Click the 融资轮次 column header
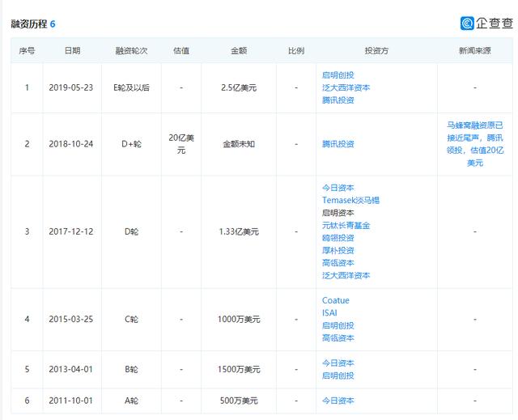Image resolution: width=518 pixels, height=420 pixels. pyautogui.click(x=131, y=51)
